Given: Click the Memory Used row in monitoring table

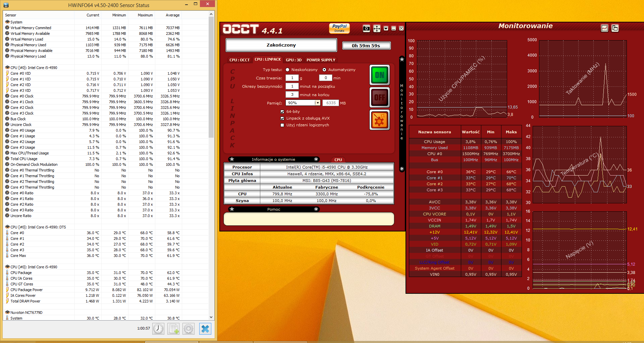Looking at the screenshot, I should pos(465,148).
